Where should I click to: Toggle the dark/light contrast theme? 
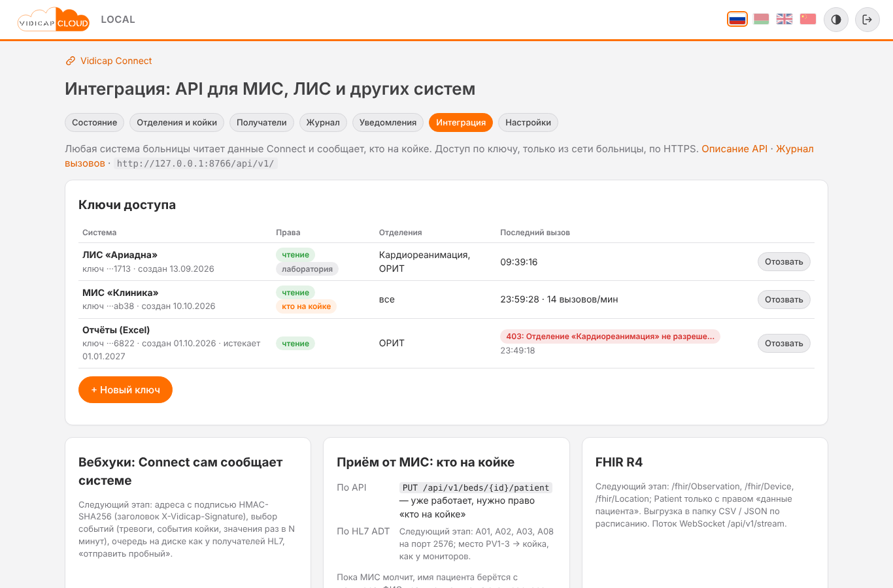coord(836,20)
